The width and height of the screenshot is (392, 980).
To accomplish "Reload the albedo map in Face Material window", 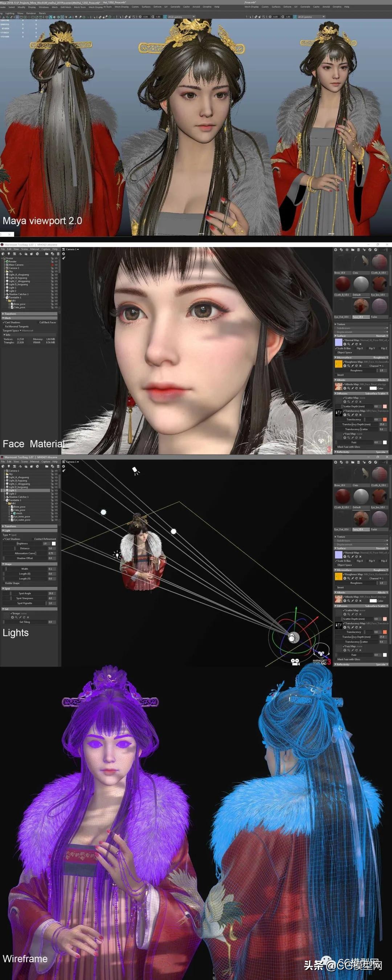I will [357, 389].
